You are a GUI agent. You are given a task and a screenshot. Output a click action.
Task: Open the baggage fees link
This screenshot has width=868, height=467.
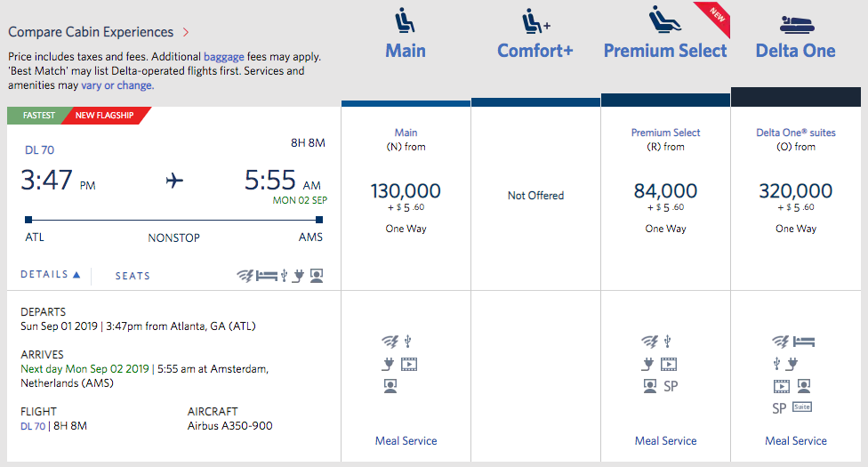coord(222,56)
